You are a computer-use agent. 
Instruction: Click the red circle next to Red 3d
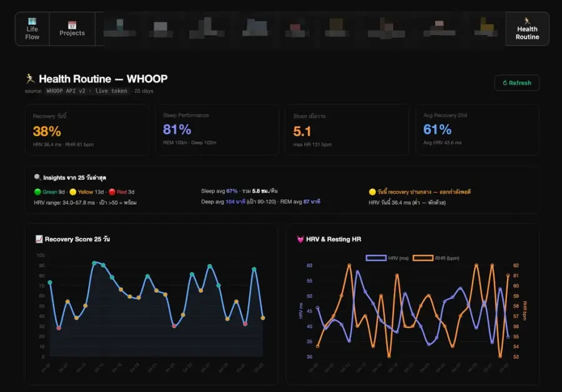(112, 192)
